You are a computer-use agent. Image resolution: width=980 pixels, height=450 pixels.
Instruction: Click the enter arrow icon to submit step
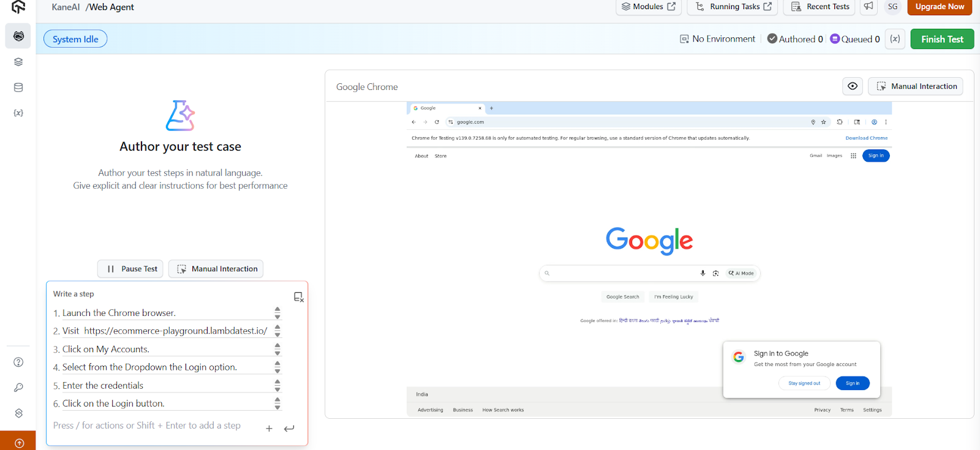pyautogui.click(x=289, y=429)
